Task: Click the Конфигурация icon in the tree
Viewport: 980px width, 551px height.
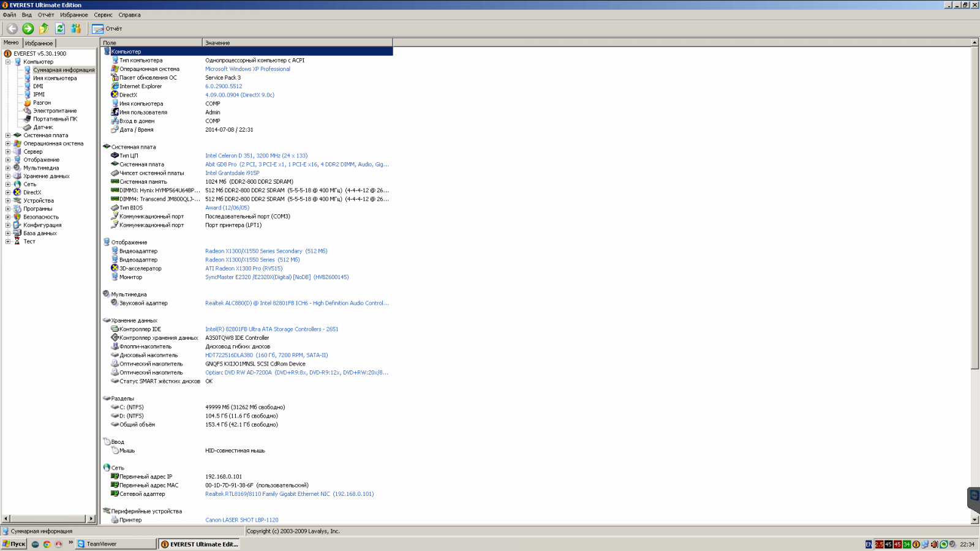Action: [x=17, y=225]
